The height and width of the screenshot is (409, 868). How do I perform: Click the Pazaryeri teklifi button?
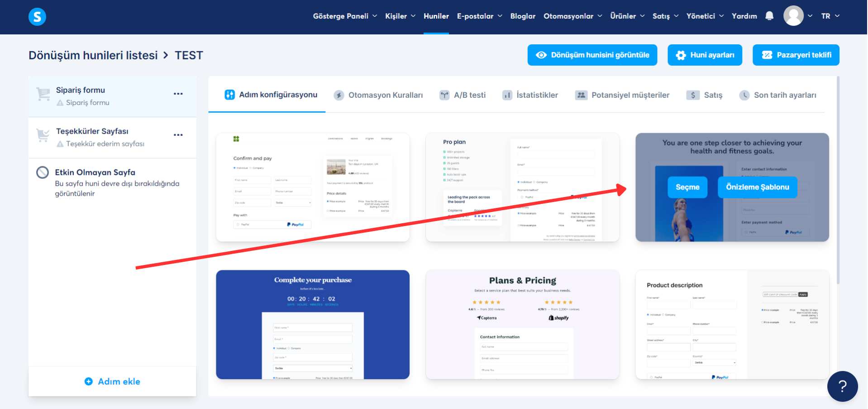coord(796,55)
